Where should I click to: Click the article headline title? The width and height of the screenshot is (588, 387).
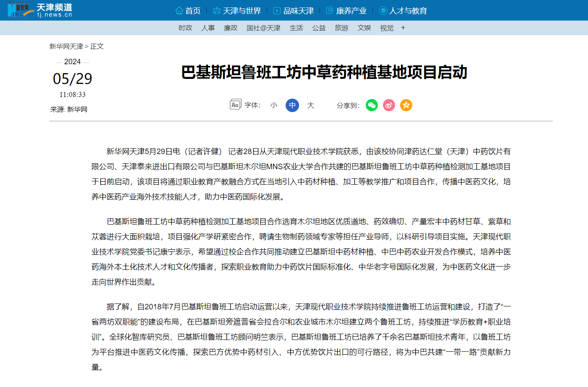[x=324, y=73]
